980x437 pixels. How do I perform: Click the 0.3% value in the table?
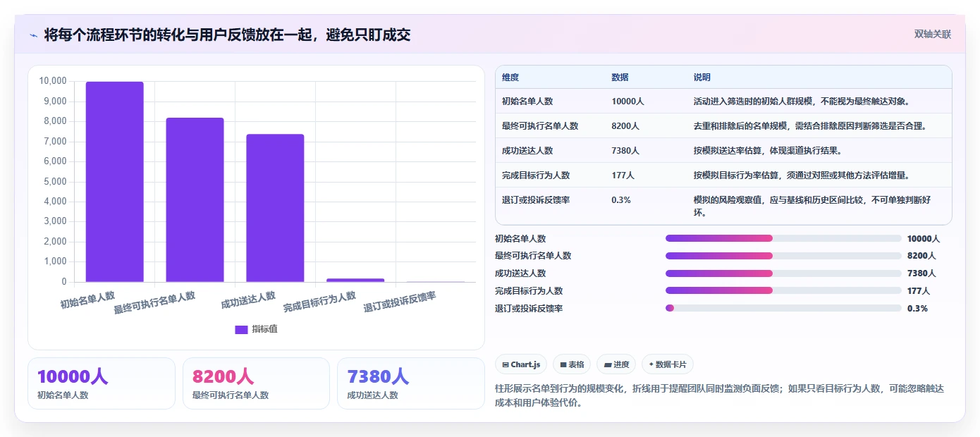coord(621,200)
